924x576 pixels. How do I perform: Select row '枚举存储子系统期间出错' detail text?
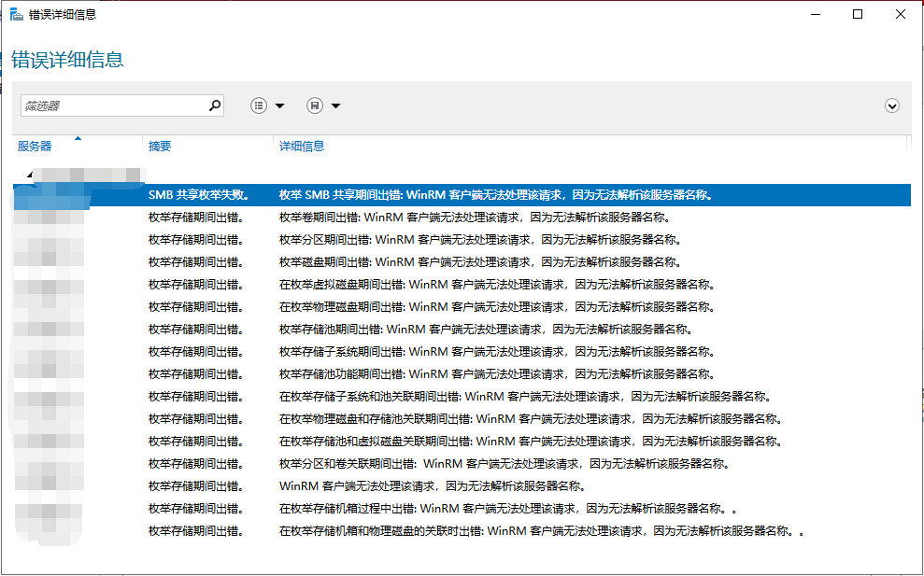pos(497,352)
